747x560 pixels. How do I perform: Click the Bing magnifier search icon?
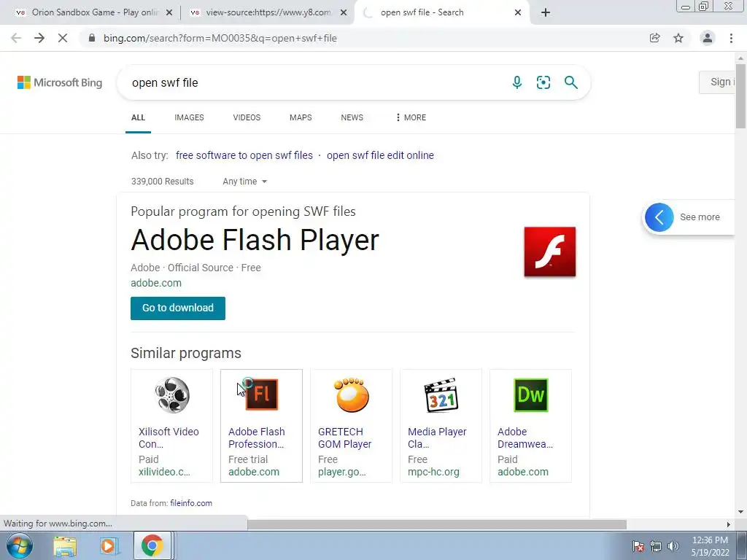[x=570, y=82]
